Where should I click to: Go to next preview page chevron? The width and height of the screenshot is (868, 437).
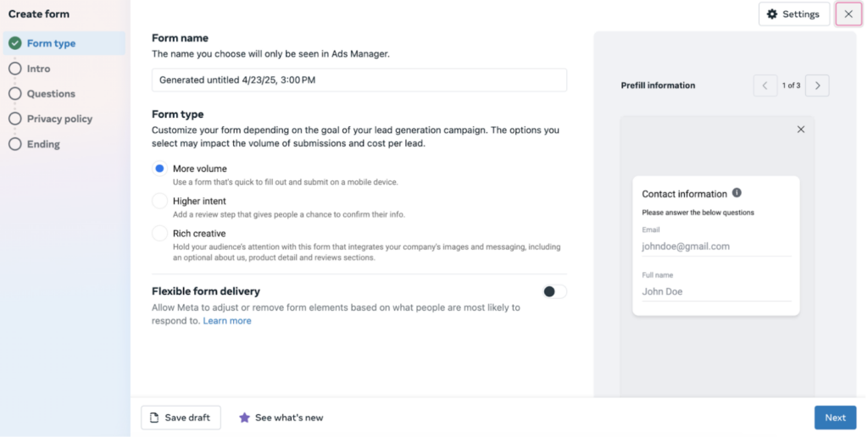coord(818,86)
